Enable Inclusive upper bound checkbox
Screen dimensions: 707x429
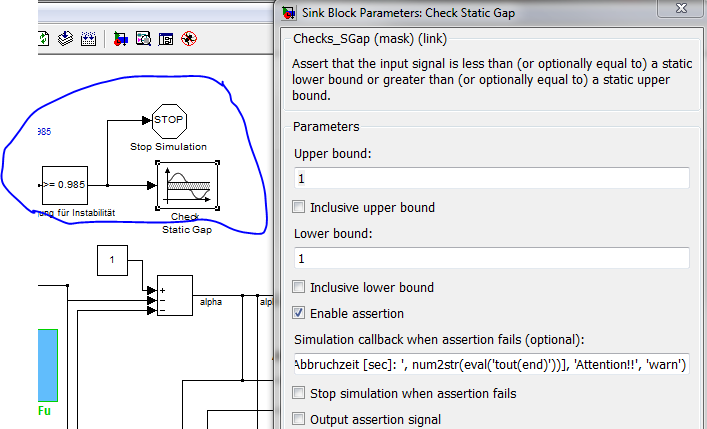[299, 207]
